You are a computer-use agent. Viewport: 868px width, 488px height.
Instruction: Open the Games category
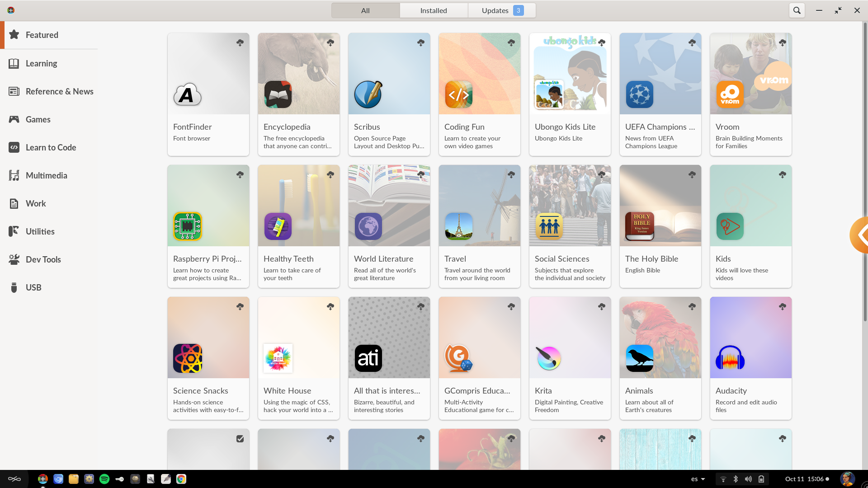pyautogui.click(x=49, y=119)
